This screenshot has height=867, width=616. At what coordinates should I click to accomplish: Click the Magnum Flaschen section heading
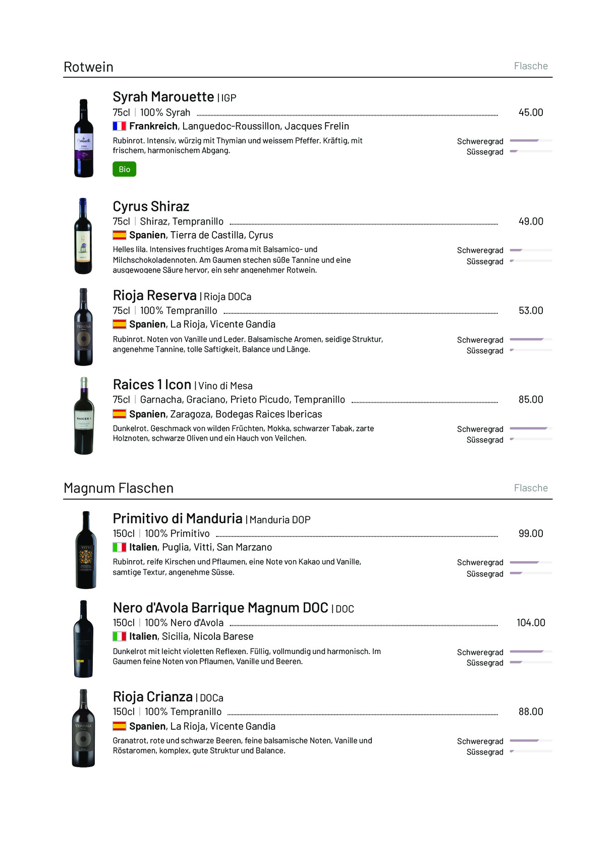119,488
